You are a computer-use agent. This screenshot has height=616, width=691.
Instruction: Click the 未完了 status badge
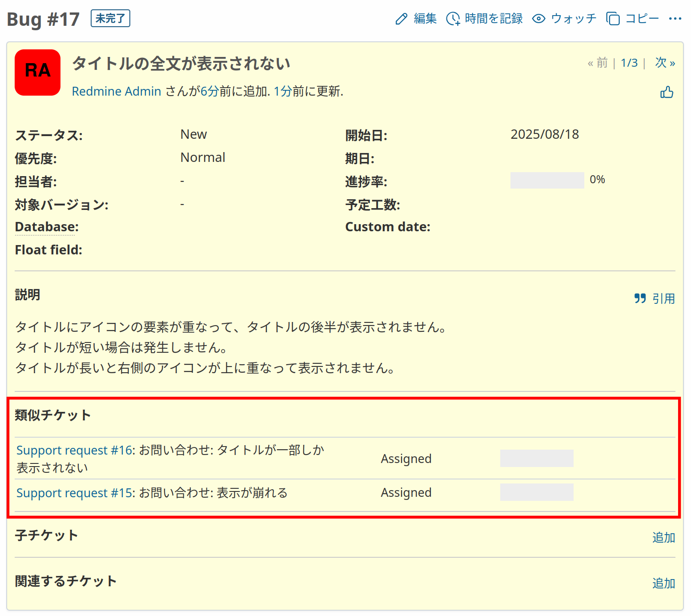[x=110, y=19]
